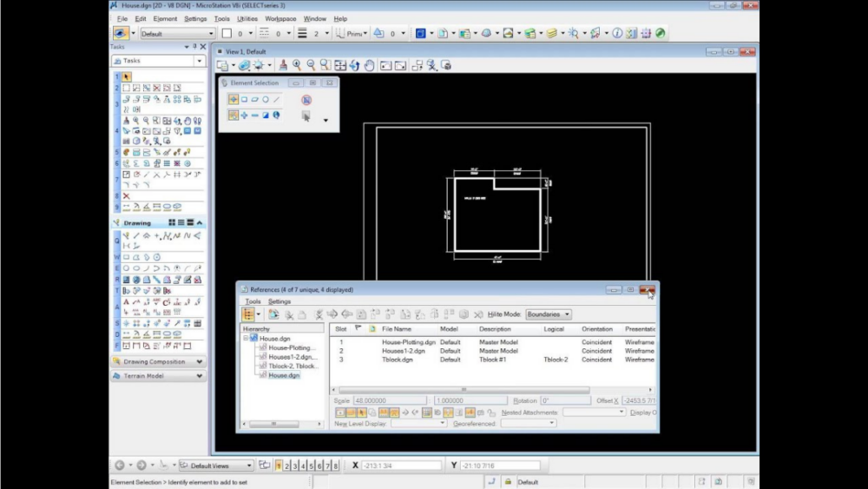Click the X coordinate input field
868x489 pixels.
[x=401, y=466]
